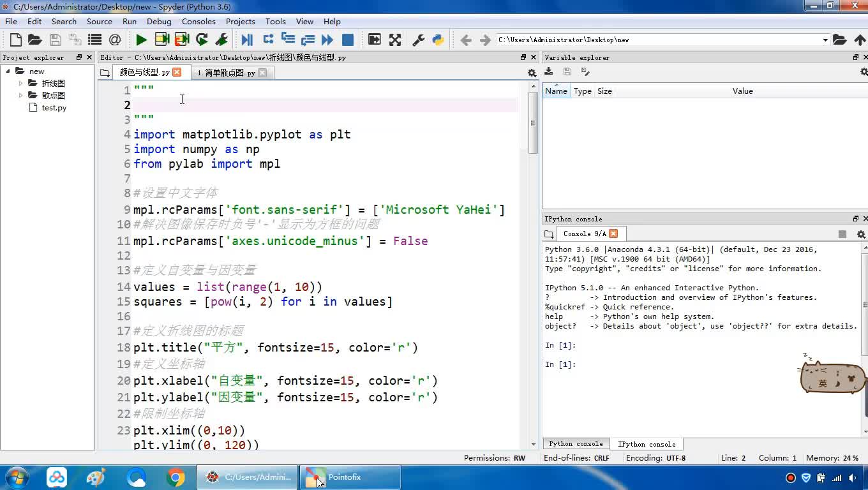This screenshot has height=490, width=868.
Task: Open the Consoles menu
Action: [x=198, y=21]
